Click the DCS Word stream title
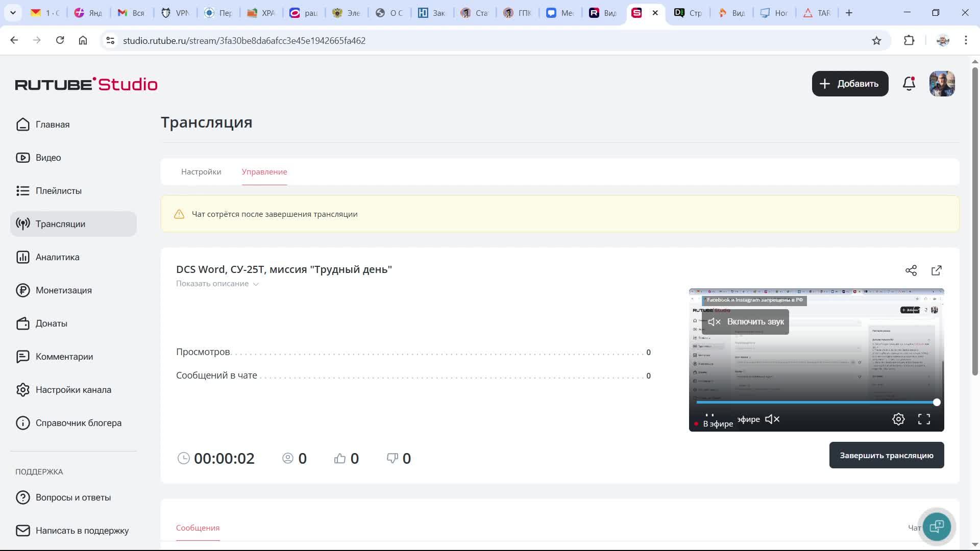The image size is (980, 551). [284, 269]
